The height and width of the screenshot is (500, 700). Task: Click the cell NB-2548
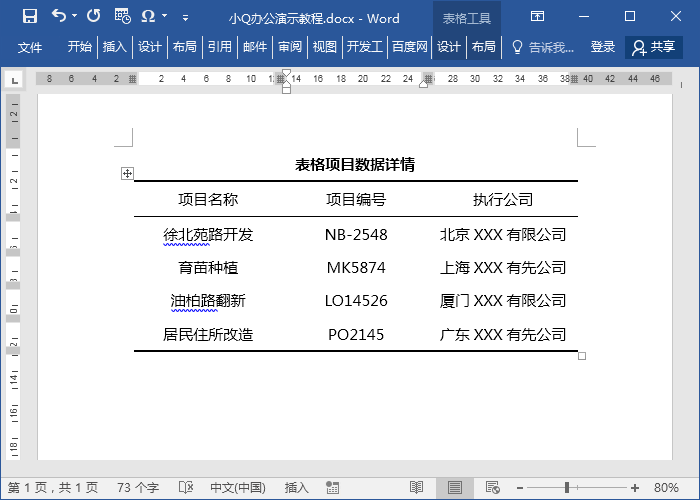tap(356, 234)
